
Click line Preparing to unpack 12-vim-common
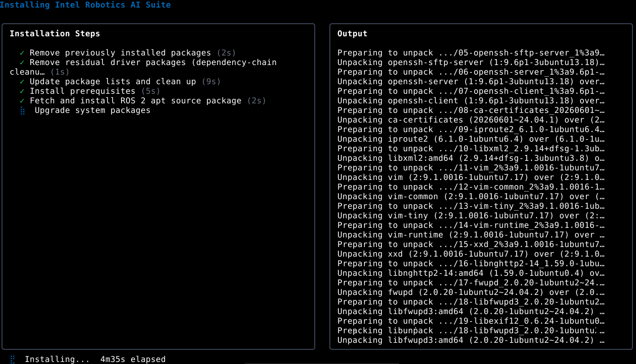point(471,187)
